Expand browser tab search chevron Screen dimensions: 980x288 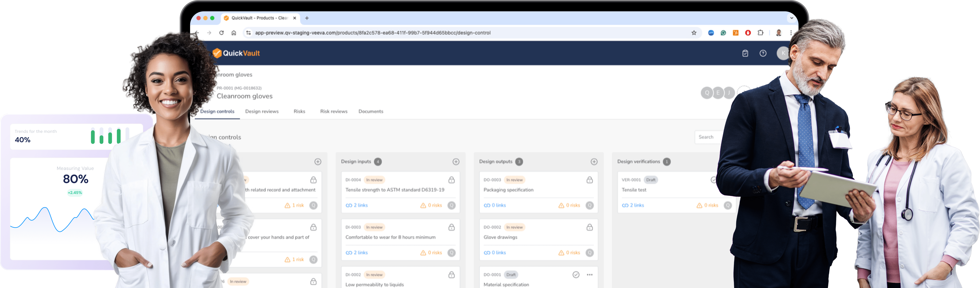[x=791, y=18]
